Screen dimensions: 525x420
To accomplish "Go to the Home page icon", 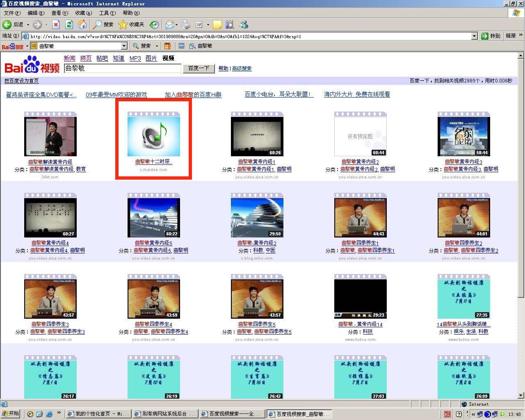I will tap(82, 25).
